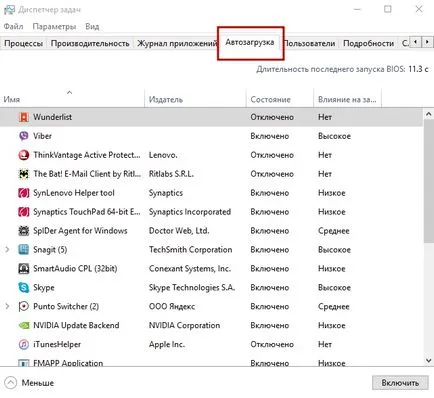Image resolution: width=434 pixels, height=398 pixels.
Task: Click publisher Apple Inc. cell
Action: [x=167, y=344]
